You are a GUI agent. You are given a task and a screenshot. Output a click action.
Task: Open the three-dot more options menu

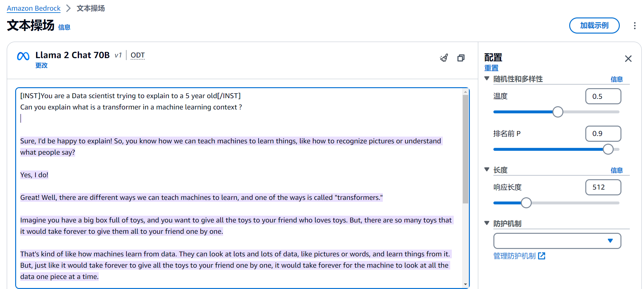[634, 26]
